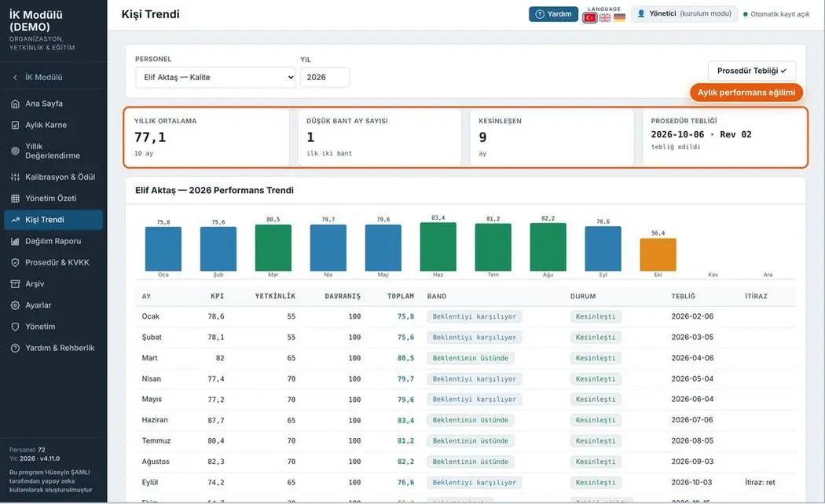Click the Yönetici kurulum modu button
Viewport: 825px width, 504px height.
tap(684, 13)
